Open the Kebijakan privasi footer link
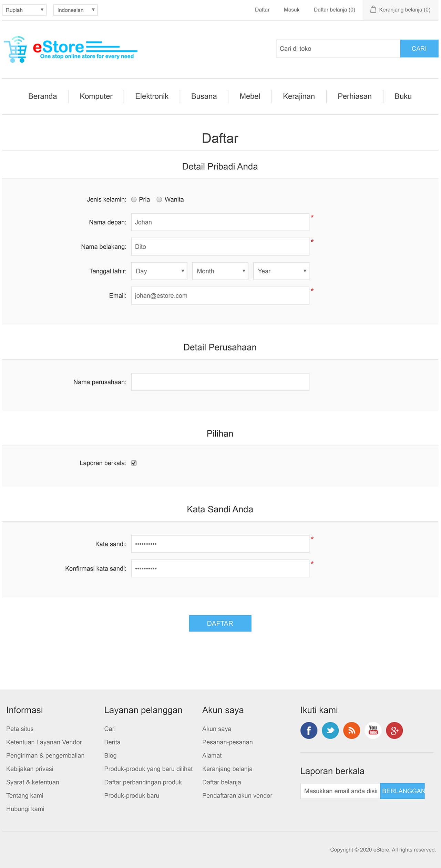The image size is (441, 868). click(30, 769)
